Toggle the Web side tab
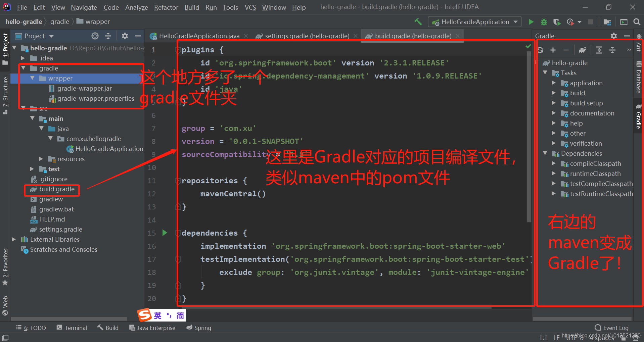The image size is (644, 342). click(x=5, y=306)
